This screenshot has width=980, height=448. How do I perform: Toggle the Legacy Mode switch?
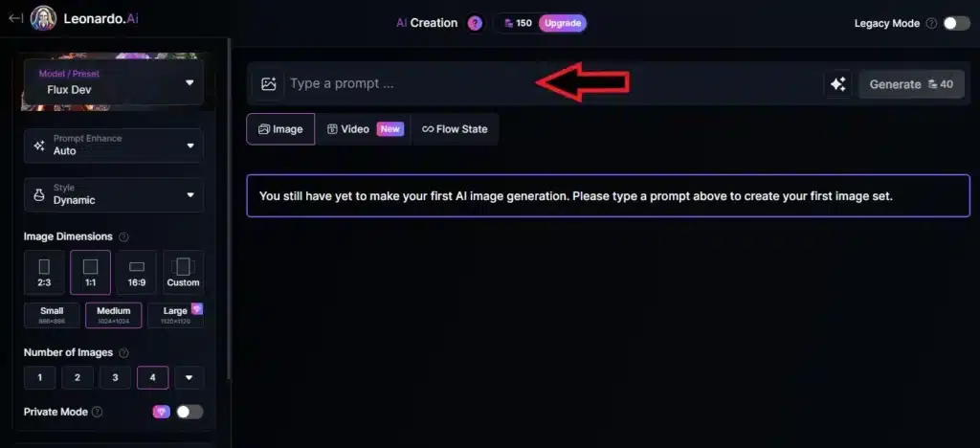tap(956, 24)
